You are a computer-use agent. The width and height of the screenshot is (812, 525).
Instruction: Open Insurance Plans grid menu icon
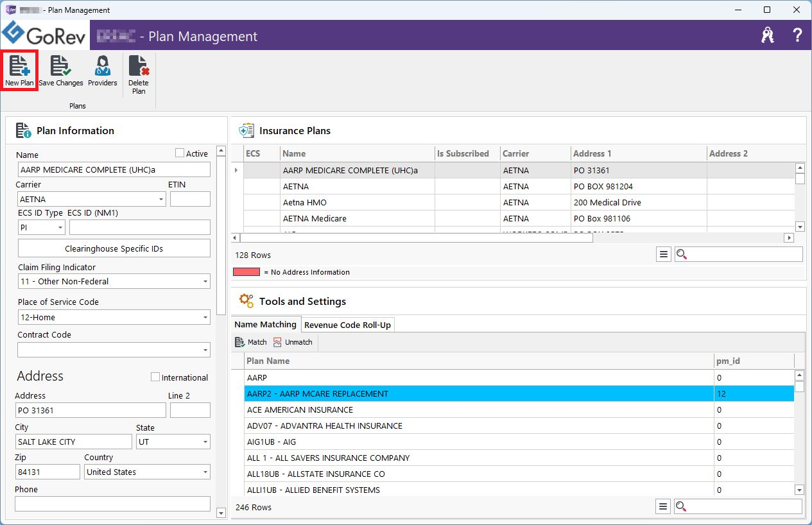pyautogui.click(x=664, y=254)
